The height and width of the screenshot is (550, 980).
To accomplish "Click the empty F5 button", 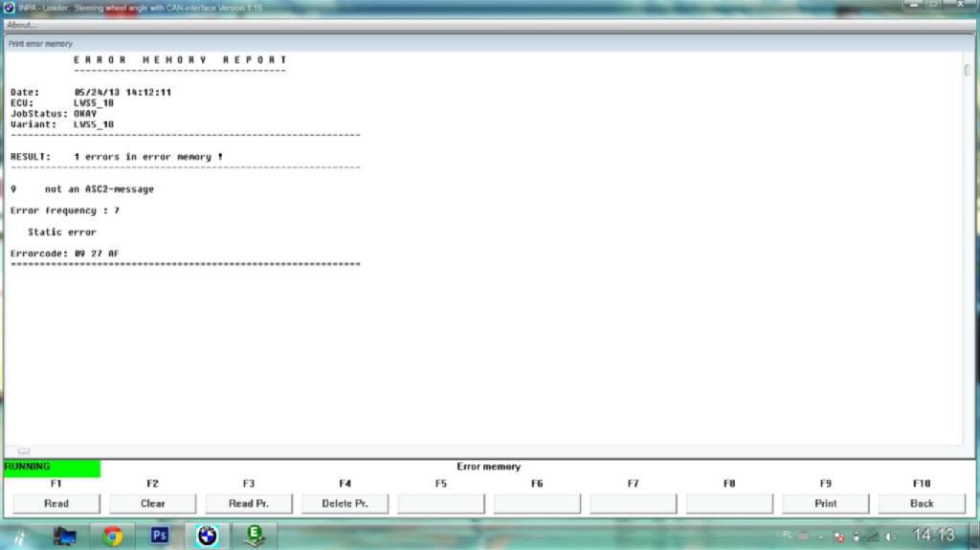I will coord(441,503).
